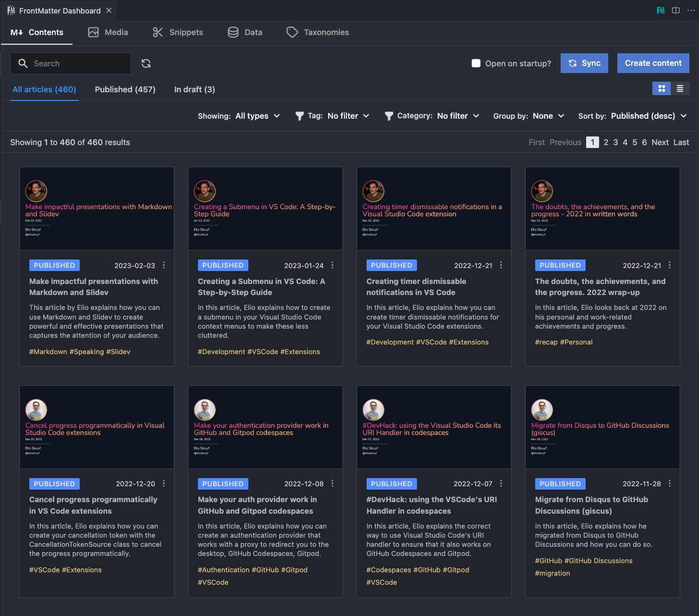
Task: Click the Tag filter funnel icon
Action: 300,116
